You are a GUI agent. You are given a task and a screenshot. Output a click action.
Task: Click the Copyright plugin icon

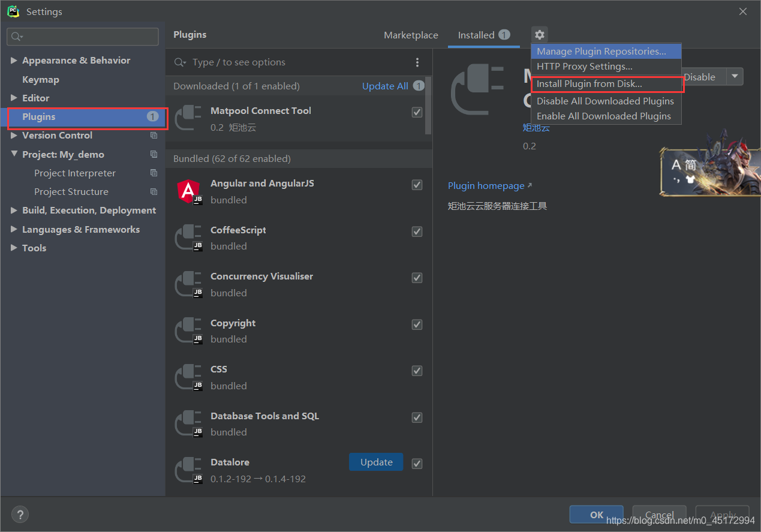188,330
